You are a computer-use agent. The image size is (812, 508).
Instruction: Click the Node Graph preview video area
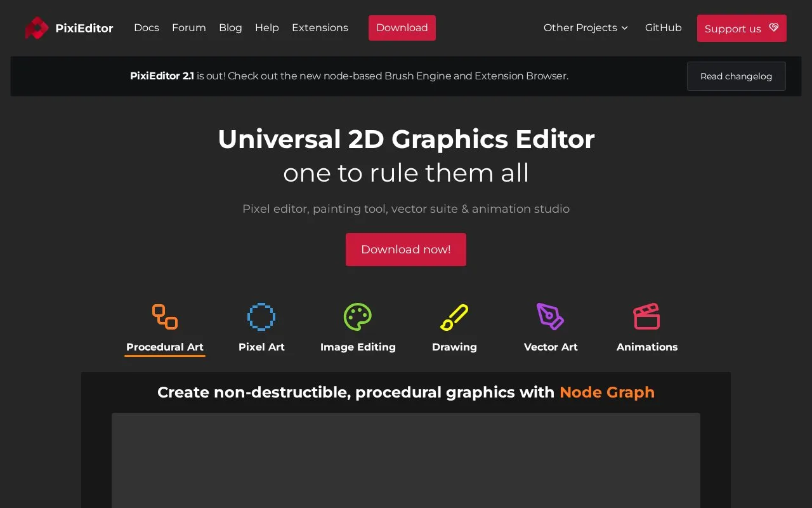tap(406, 460)
